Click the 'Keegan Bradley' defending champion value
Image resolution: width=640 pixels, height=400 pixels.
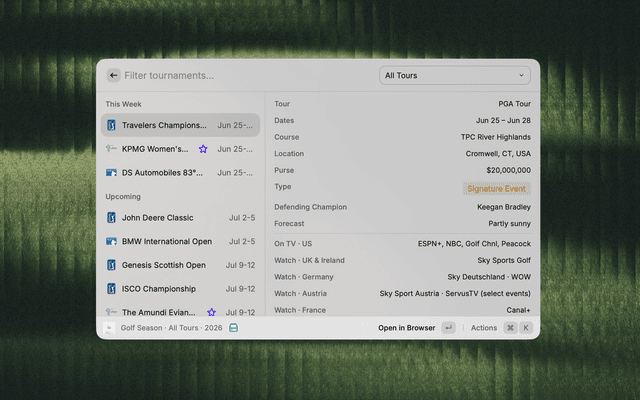pyautogui.click(x=504, y=207)
